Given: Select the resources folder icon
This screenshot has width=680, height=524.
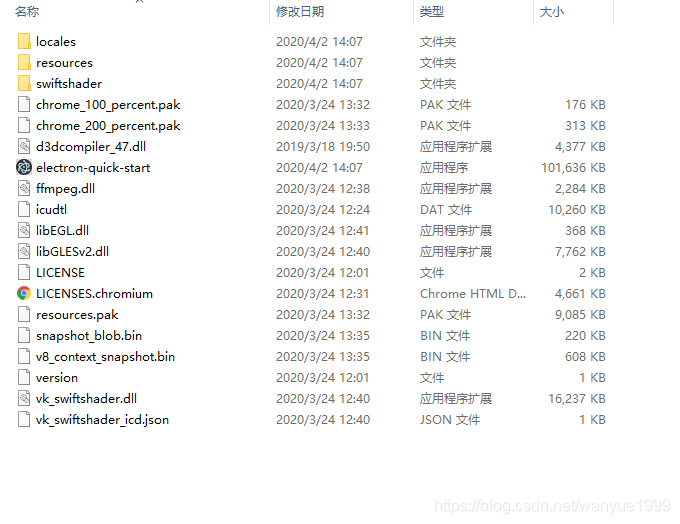Looking at the screenshot, I should point(24,62).
